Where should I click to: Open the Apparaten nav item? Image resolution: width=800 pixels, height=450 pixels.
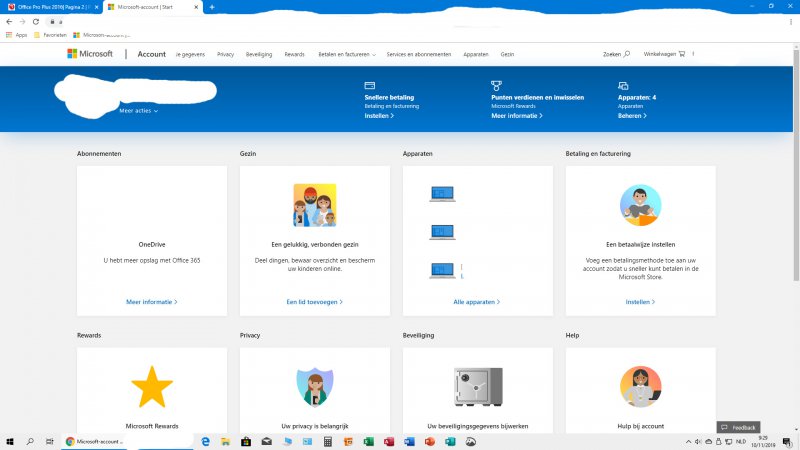coord(476,55)
